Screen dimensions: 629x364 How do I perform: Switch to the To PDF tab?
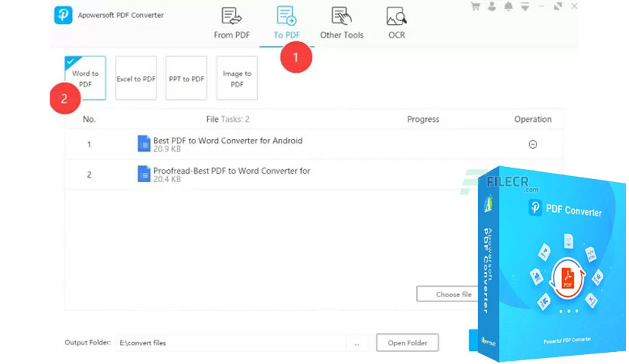point(287,23)
